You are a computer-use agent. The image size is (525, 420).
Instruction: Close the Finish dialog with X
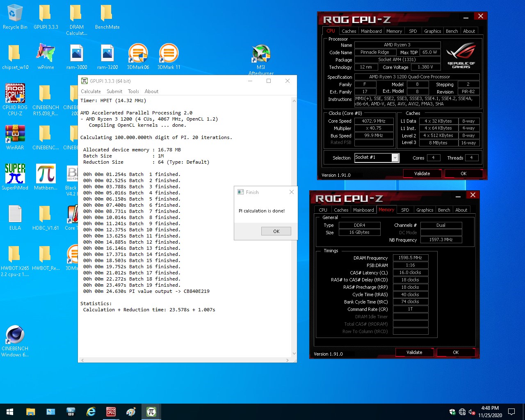coord(292,192)
